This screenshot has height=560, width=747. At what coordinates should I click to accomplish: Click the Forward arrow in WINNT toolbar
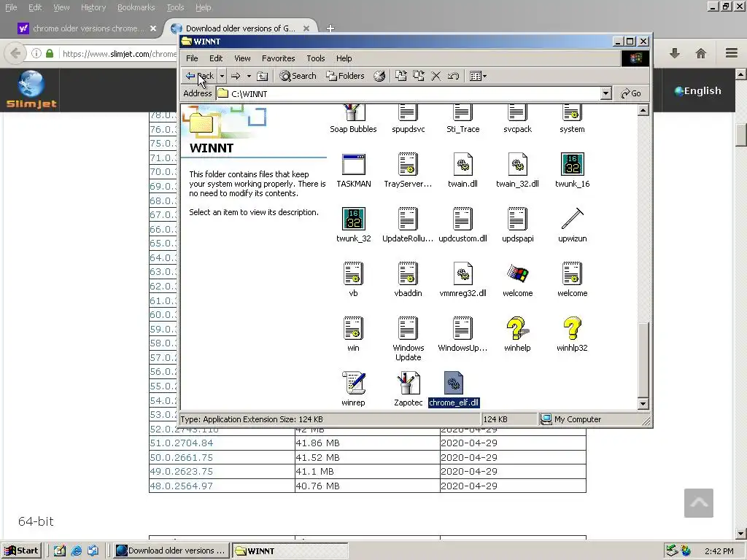pos(236,76)
